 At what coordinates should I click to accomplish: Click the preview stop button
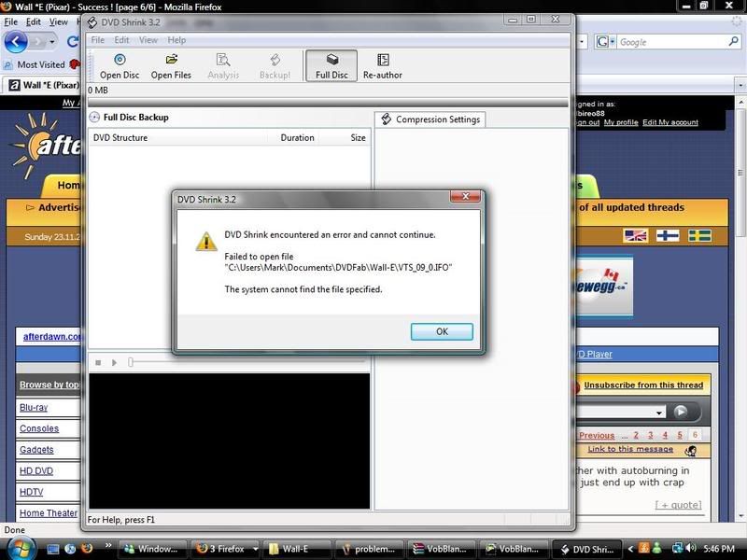tap(98, 363)
